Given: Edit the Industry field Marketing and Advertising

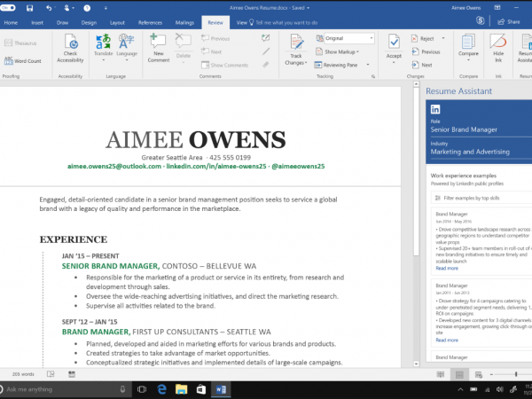Looking at the screenshot, I should 481,152.
